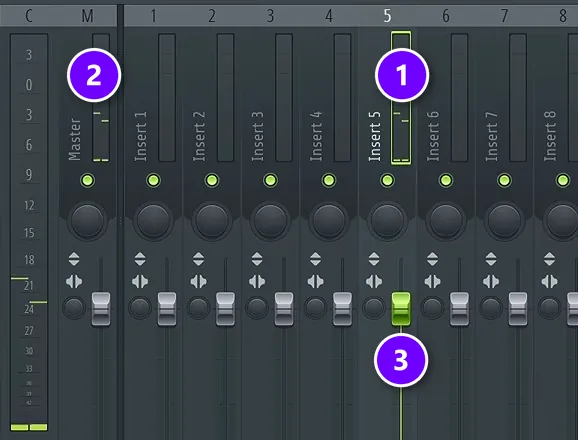Click the Master track pan knob

87,220
